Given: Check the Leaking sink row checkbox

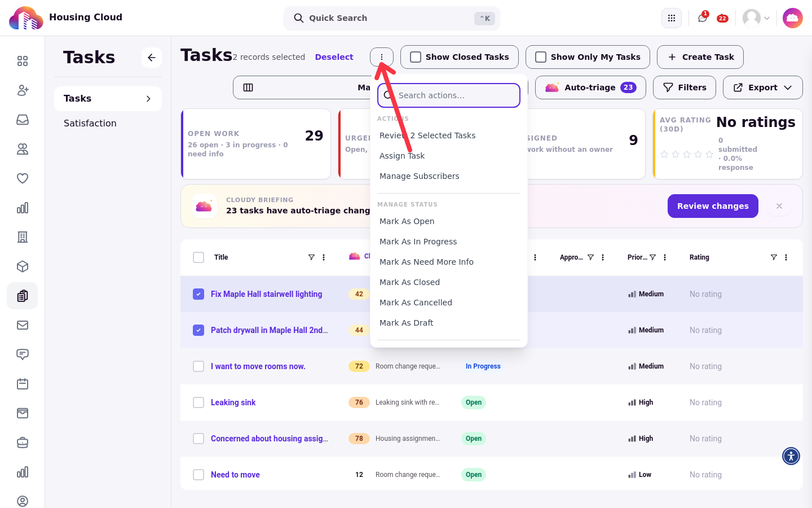Looking at the screenshot, I should 198,402.
